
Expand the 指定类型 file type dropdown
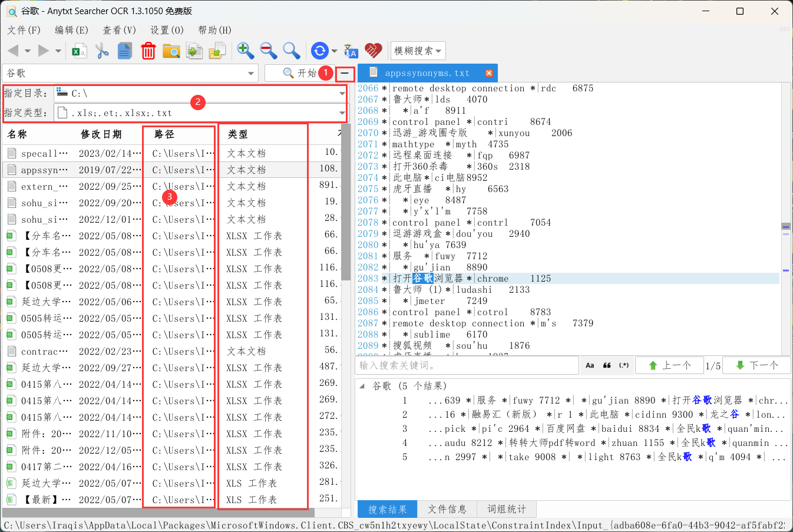[342, 113]
